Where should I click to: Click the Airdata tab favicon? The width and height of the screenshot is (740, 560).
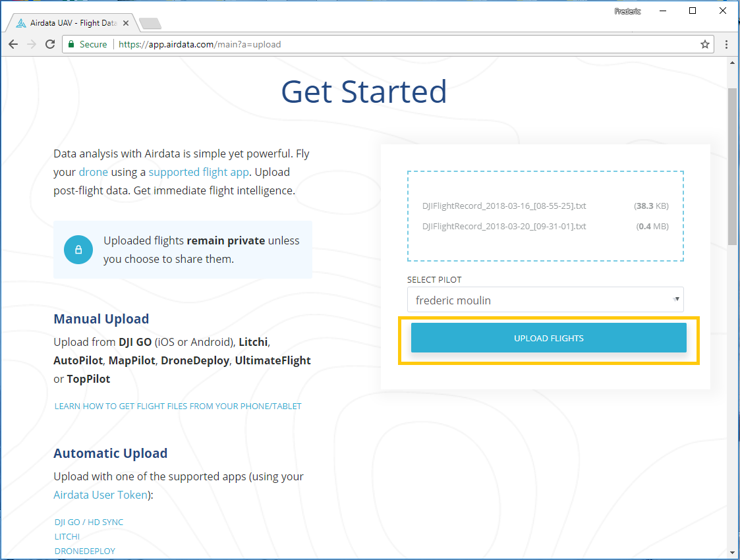coord(21,23)
